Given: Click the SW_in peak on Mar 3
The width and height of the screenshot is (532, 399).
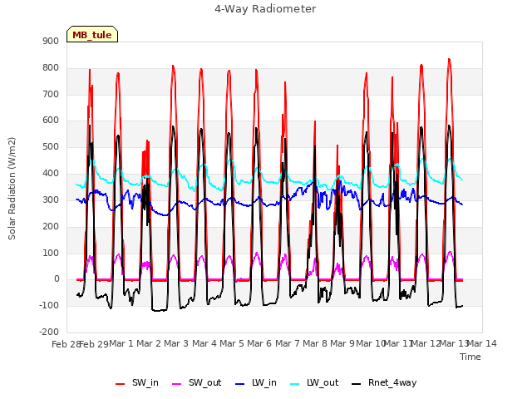Looking at the screenshot, I should click(x=173, y=66).
